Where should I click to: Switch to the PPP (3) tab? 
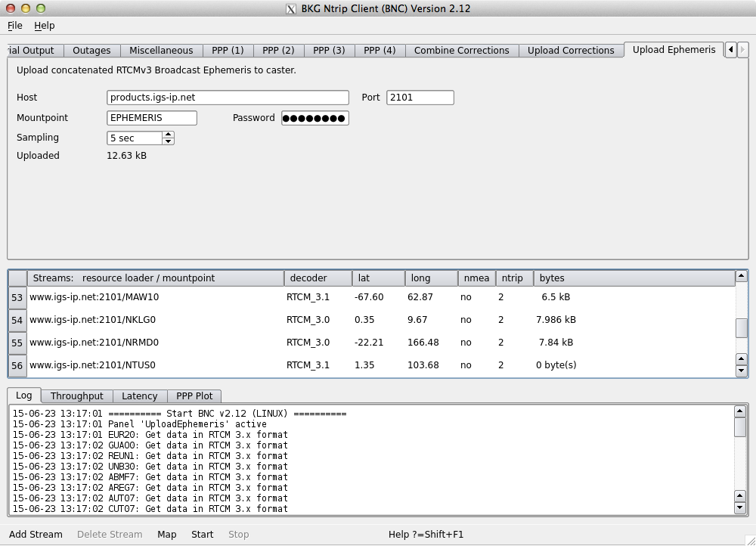329,50
